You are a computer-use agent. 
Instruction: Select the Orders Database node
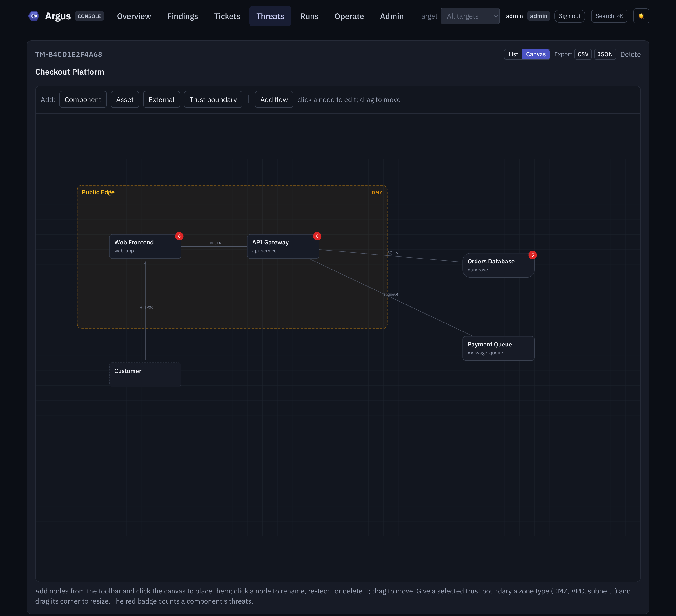[498, 266]
